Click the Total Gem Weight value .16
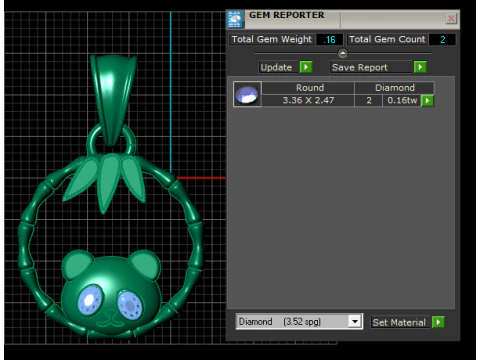 click(x=329, y=40)
